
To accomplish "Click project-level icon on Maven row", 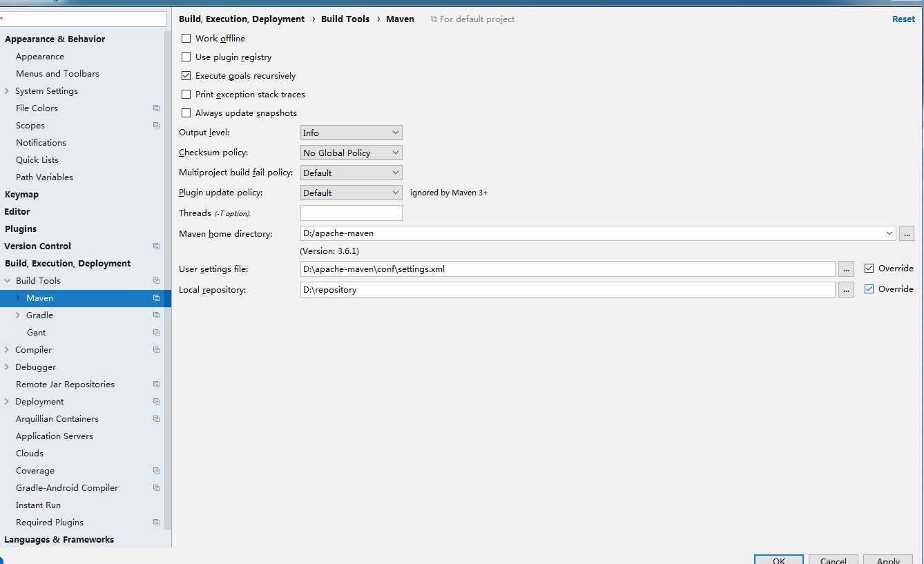I will (156, 298).
